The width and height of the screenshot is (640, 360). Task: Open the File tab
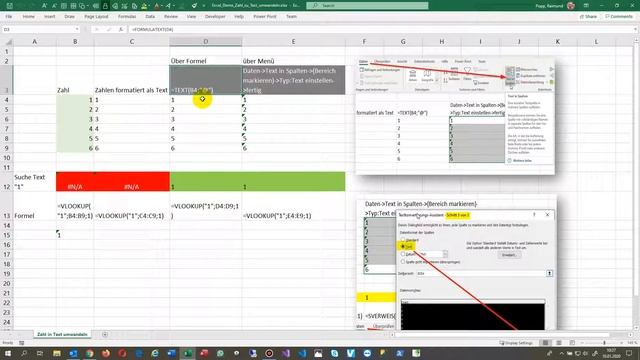click(9, 17)
